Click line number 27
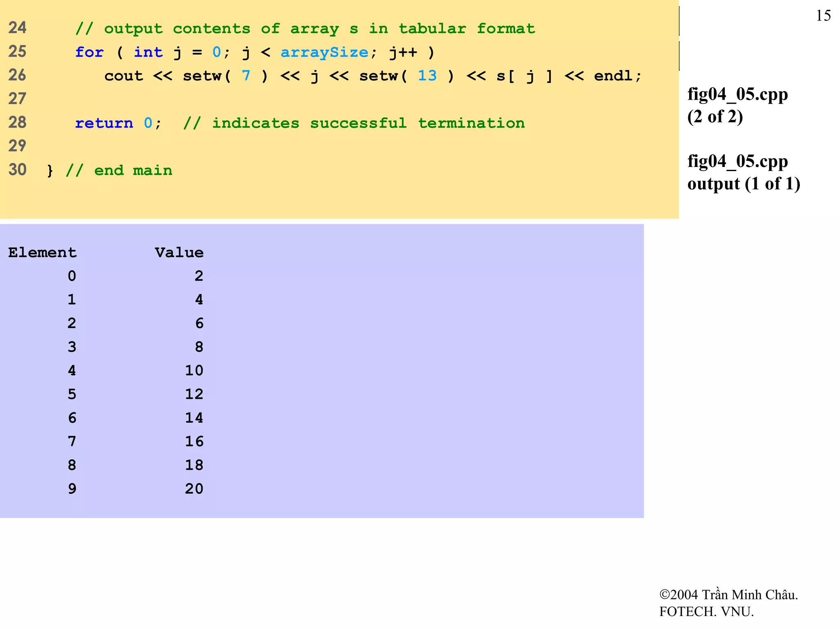 (x=17, y=99)
